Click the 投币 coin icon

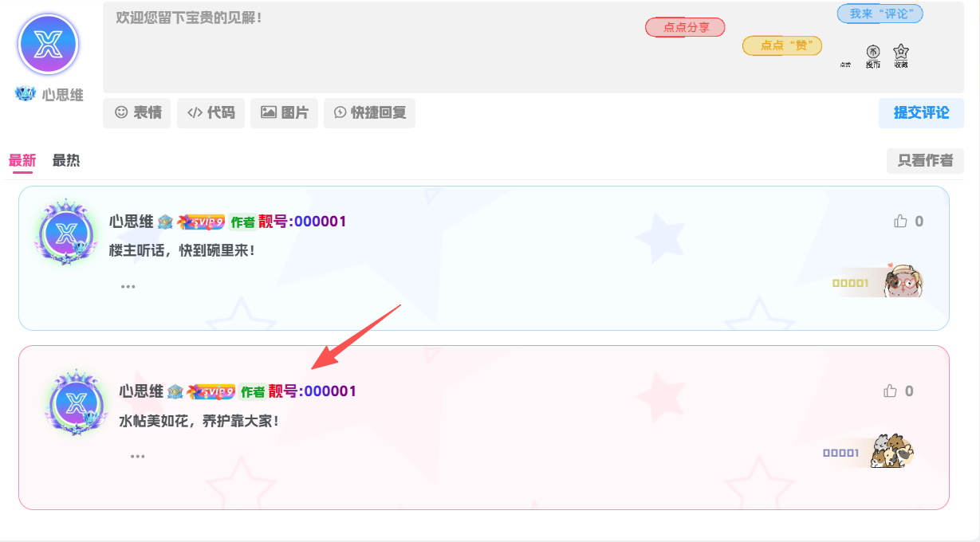point(873,52)
